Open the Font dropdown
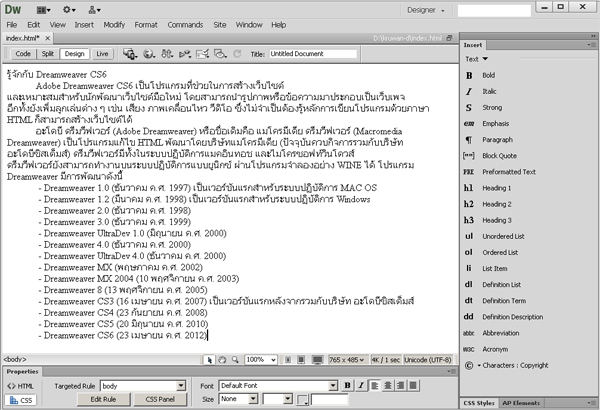 pyautogui.click(x=333, y=385)
